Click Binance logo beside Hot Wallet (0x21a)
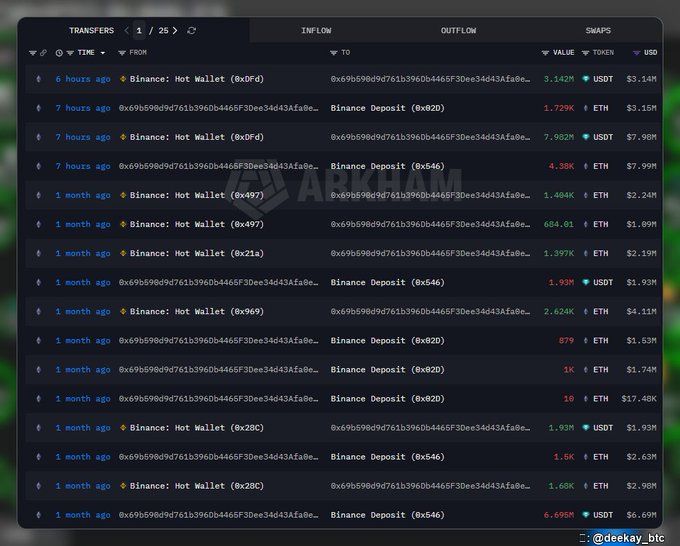The height and width of the screenshot is (546, 680). [123, 253]
